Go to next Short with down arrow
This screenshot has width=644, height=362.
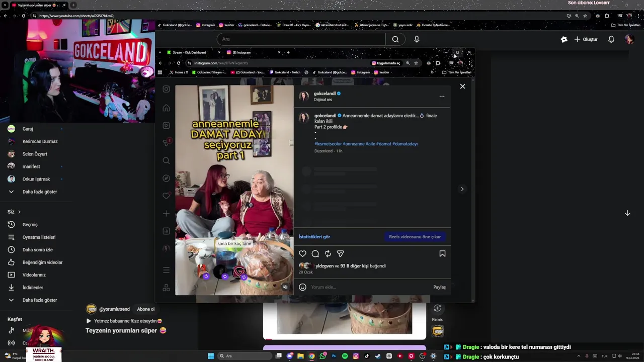point(627,213)
